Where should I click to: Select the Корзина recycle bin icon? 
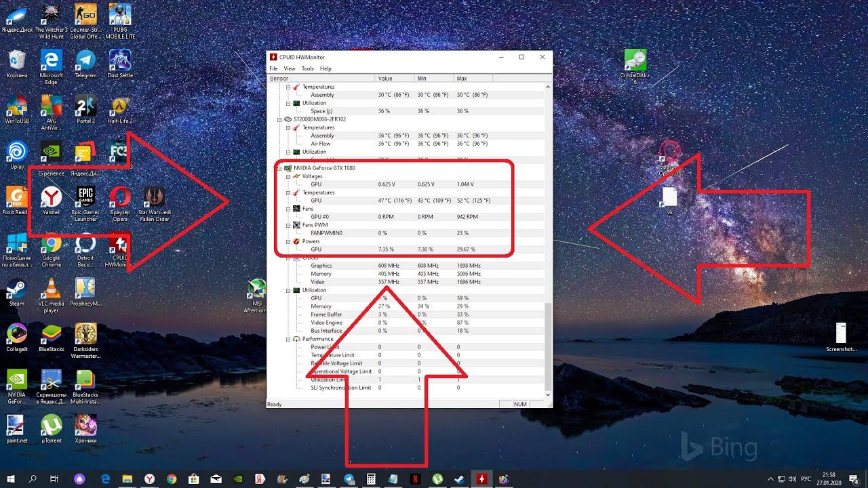(x=17, y=64)
